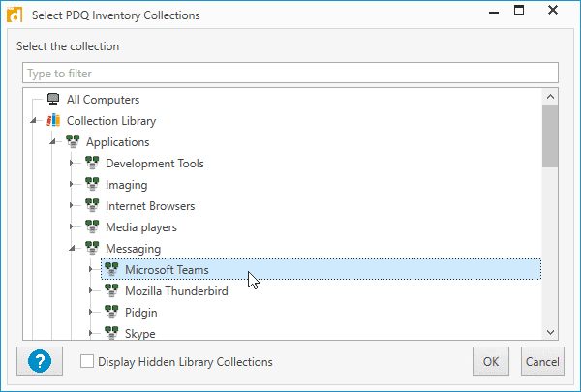Select the Media players label
This screenshot has width=581, height=392.
pos(141,227)
